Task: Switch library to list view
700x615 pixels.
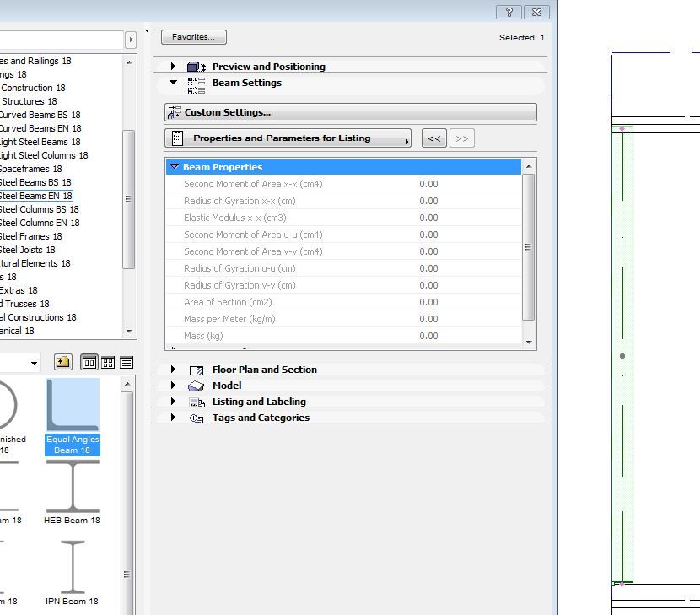Action: [127, 363]
